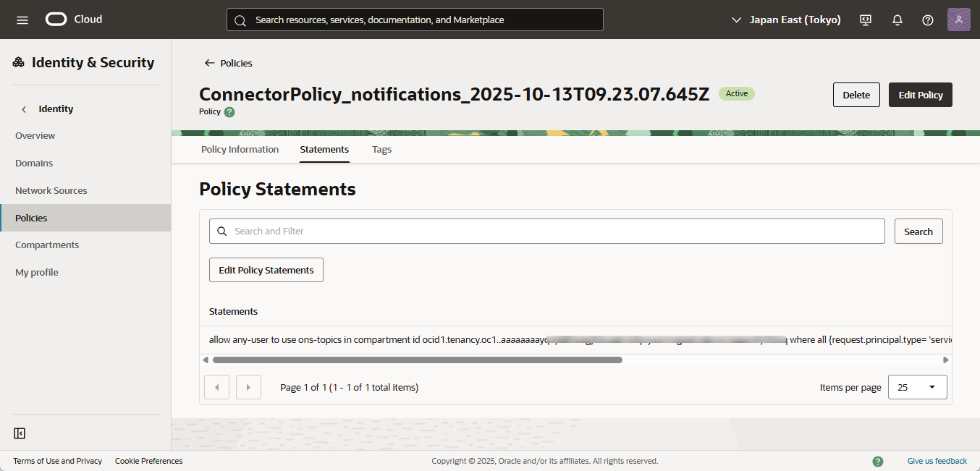Open the help question mark menu
The width and height of the screenshot is (980, 471).
click(928, 20)
